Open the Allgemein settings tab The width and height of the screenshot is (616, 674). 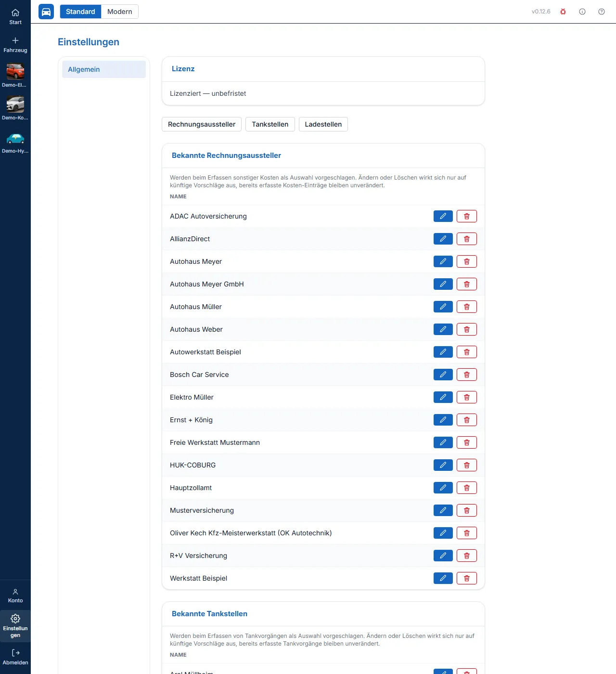pyautogui.click(x=104, y=69)
